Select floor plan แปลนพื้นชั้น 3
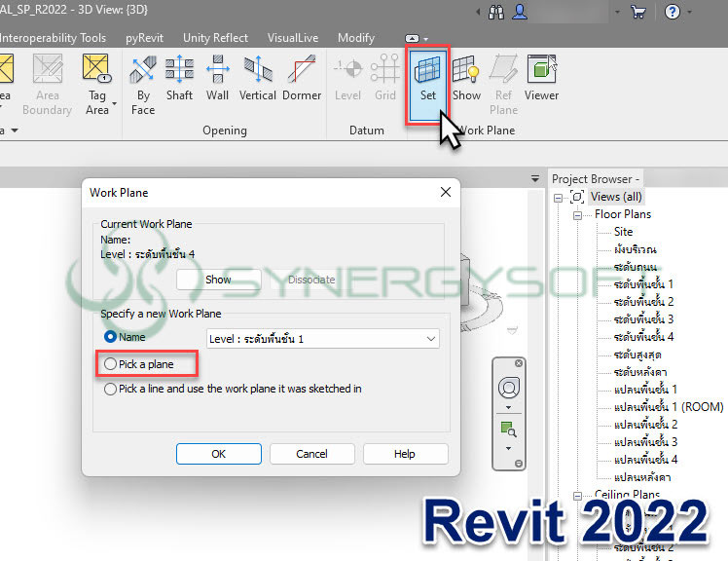The height and width of the screenshot is (561, 728). tap(645, 441)
